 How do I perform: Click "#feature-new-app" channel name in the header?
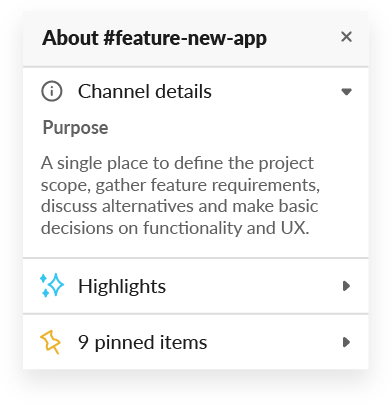coord(185,39)
